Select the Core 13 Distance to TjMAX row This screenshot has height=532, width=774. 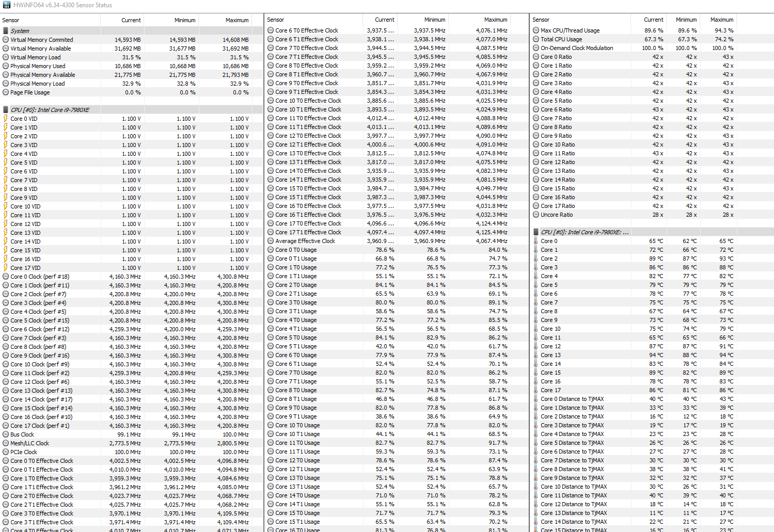652,513
